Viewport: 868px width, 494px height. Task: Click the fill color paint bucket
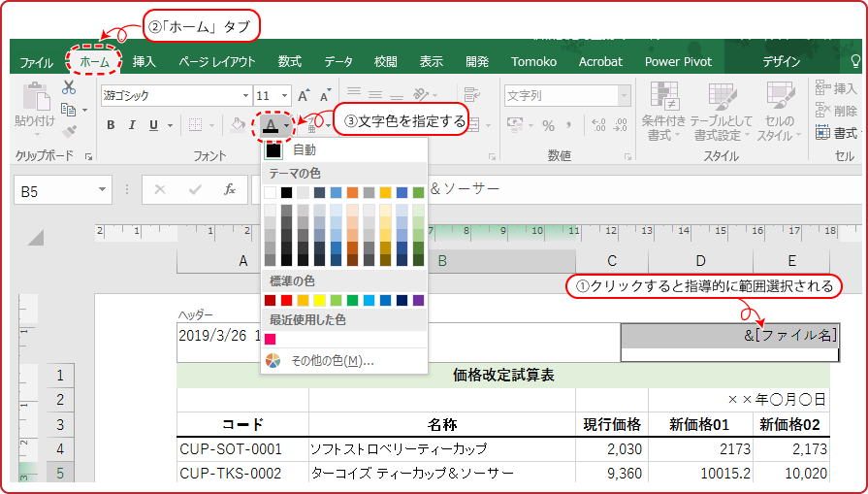pos(238,125)
